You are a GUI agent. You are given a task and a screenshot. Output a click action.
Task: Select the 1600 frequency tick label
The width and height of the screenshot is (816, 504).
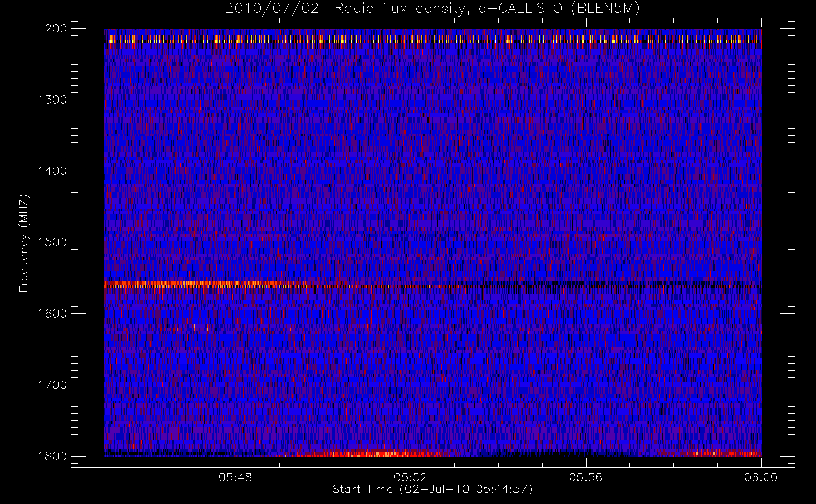point(52,313)
